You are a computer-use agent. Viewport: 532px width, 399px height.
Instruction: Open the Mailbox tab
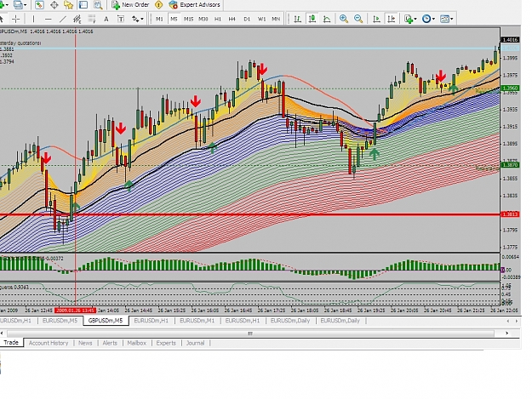[x=137, y=343]
